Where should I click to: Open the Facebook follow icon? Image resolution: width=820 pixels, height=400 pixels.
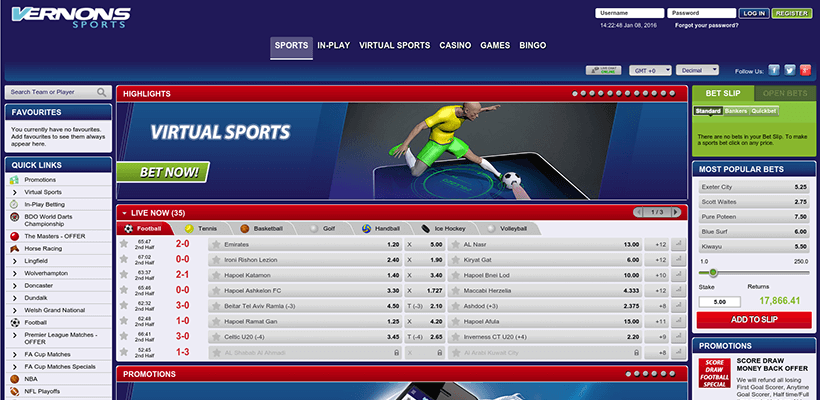coord(773,71)
